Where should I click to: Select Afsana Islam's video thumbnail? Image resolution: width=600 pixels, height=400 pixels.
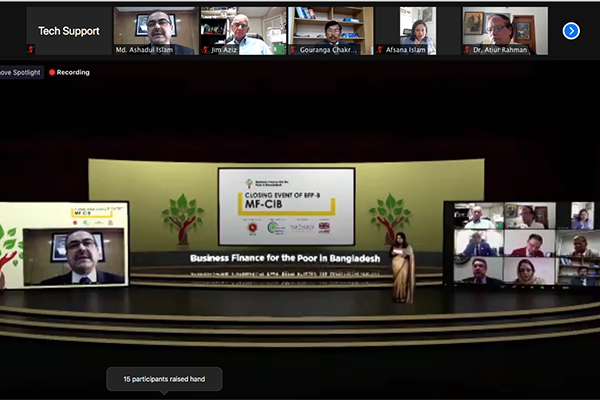click(418, 31)
